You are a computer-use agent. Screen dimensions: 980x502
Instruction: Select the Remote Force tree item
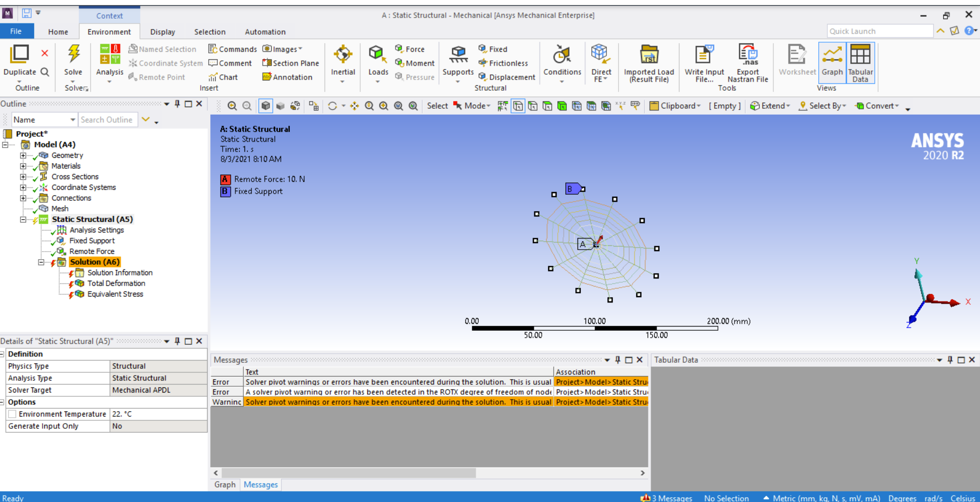click(92, 251)
